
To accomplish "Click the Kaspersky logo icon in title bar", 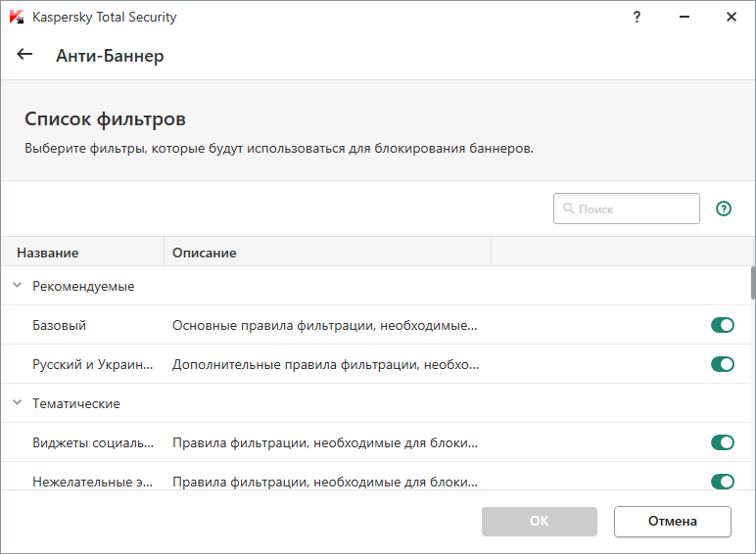I will (17, 17).
